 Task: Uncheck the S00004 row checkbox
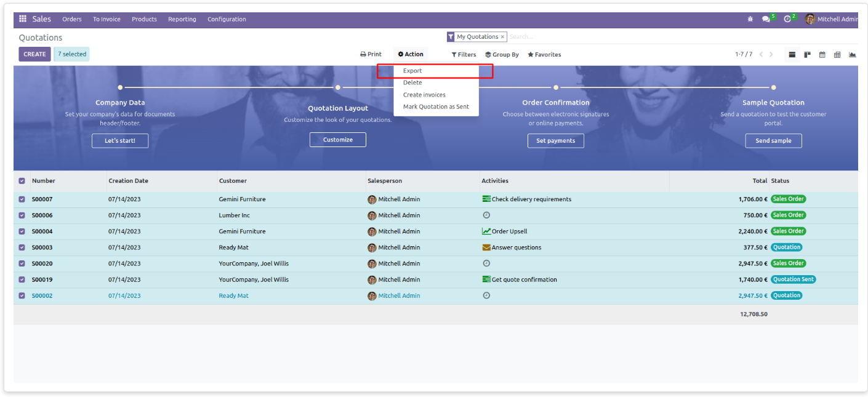[22, 231]
